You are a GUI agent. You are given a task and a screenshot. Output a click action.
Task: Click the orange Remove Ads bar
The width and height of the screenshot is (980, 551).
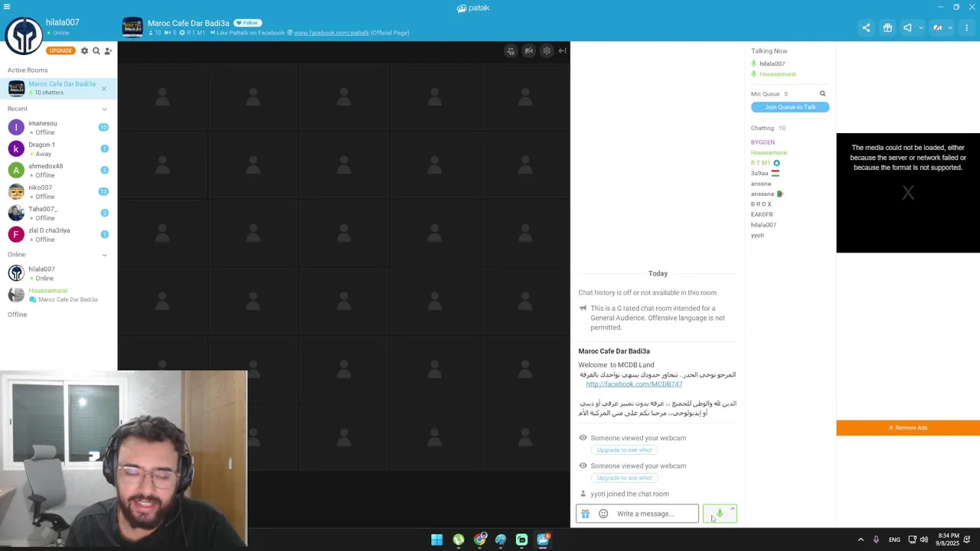908,428
